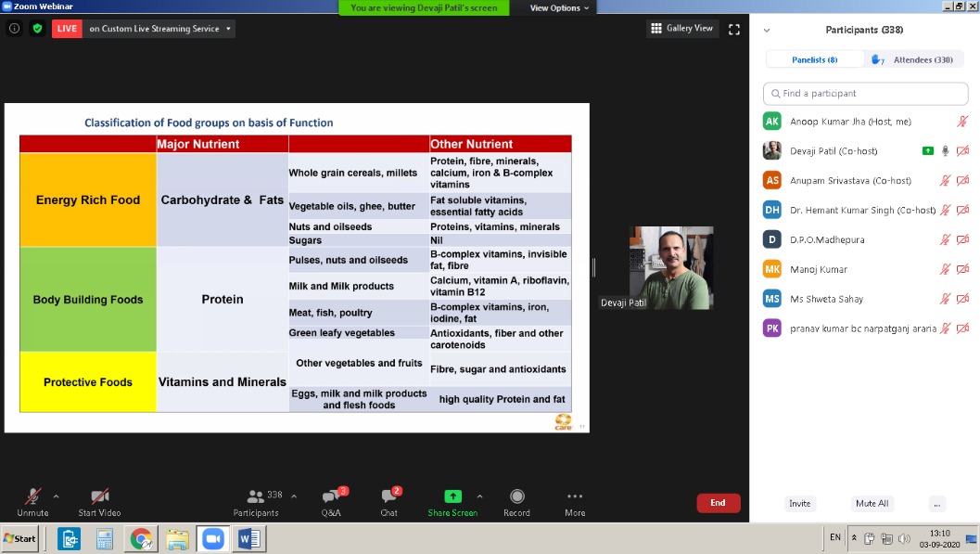Expand audio options arrow beside Unmute
Screen dimensions: 980x554
56,496
